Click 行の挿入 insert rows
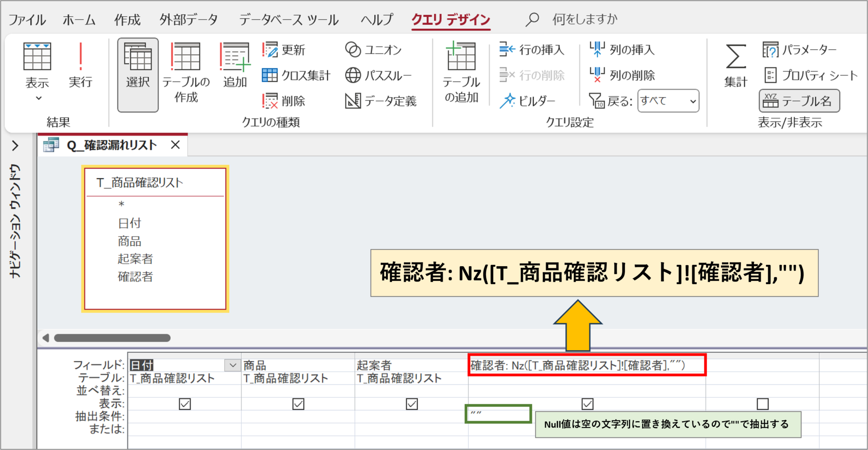Image resolution: width=868 pixels, height=450 pixels. (x=532, y=50)
